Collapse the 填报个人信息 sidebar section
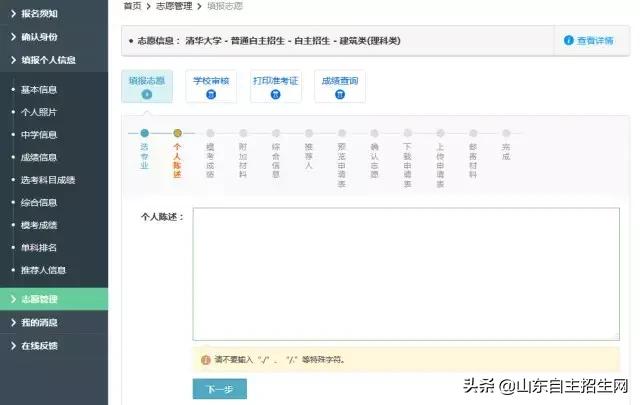The image size is (640, 405). [54, 60]
